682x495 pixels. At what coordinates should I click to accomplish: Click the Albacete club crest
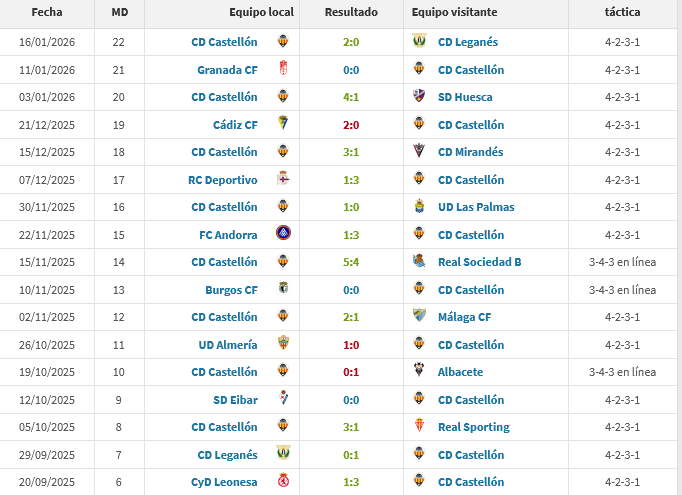pyautogui.click(x=419, y=372)
